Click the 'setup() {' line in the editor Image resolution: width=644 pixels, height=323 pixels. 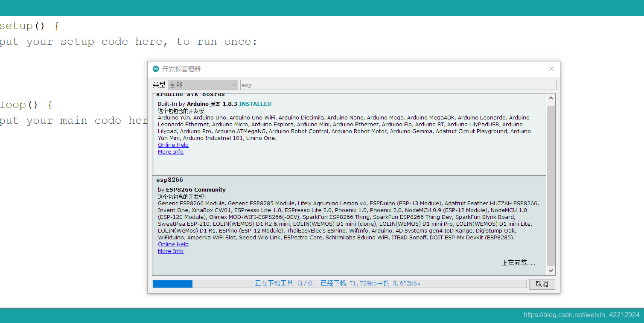(29, 26)
